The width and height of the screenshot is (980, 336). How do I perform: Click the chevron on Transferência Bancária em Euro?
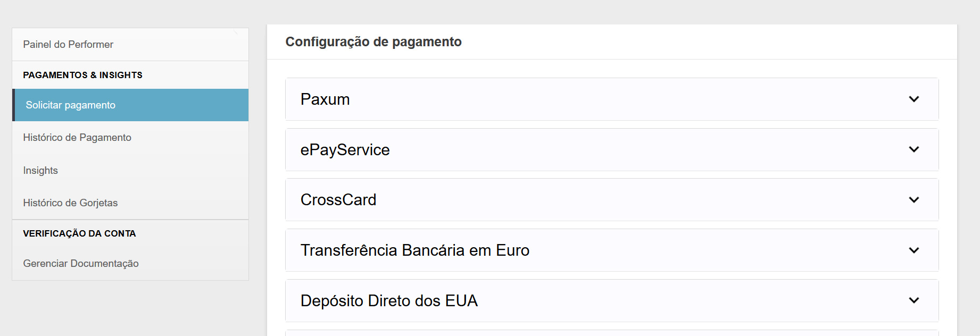pos(913,250)
